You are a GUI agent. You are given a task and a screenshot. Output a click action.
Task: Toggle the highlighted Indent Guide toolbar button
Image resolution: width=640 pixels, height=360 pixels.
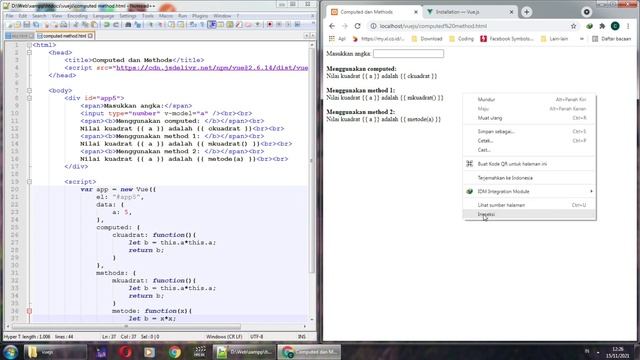212,25
